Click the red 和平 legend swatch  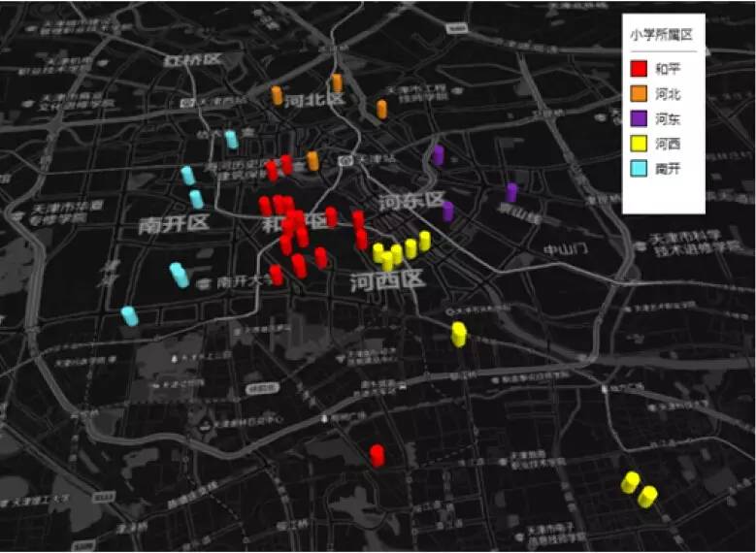(639, 69)
